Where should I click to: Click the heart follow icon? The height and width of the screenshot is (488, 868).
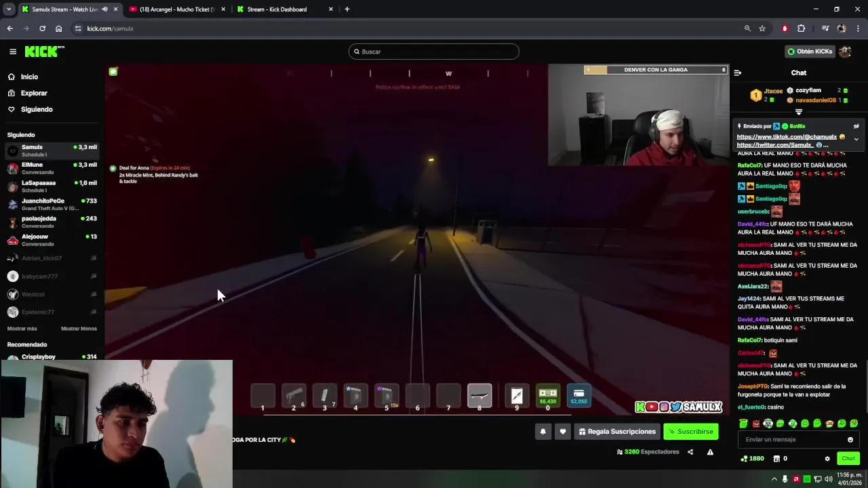click(563, 431)
